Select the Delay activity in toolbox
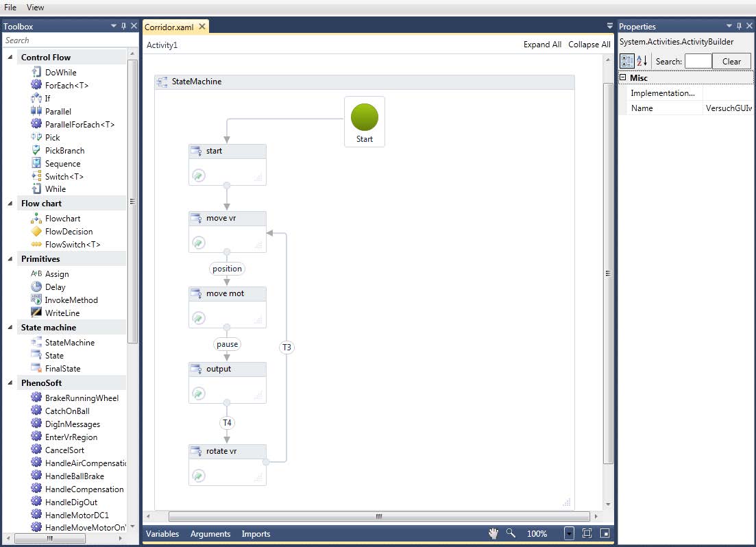This screenshot has width=756, height=547. pos(55,287)
